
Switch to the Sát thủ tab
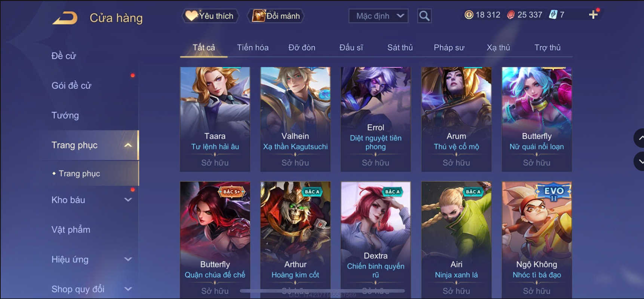coord(400,48)
